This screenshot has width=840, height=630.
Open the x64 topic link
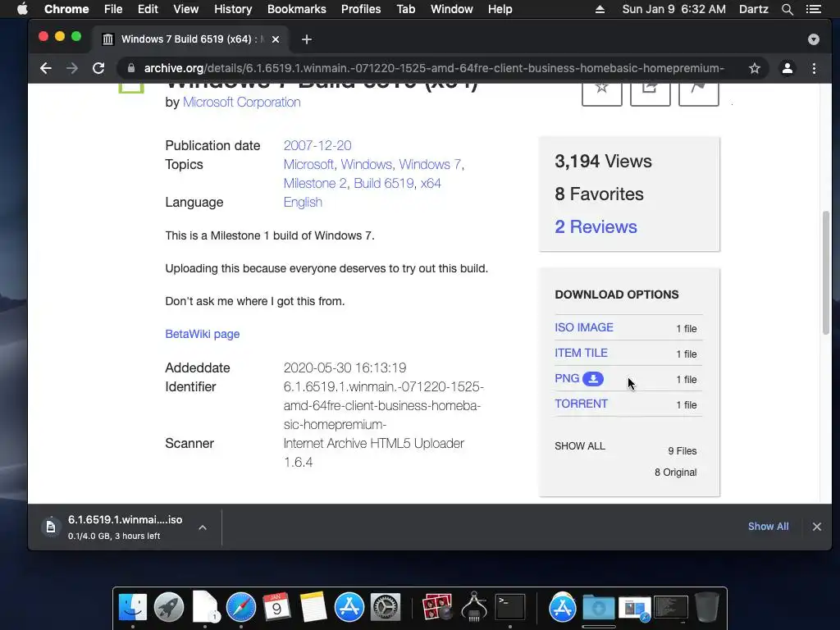(x=431, y=183)
